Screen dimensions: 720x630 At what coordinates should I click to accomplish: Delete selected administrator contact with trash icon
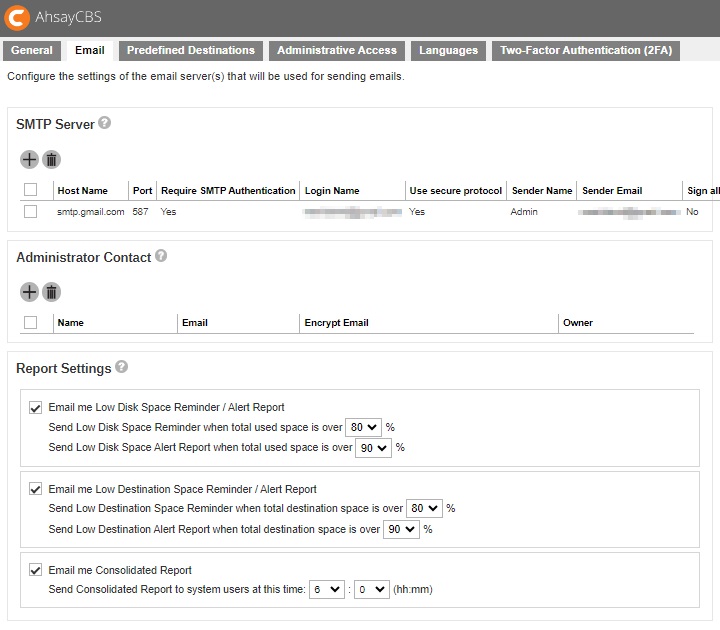(x=51, y=292)
